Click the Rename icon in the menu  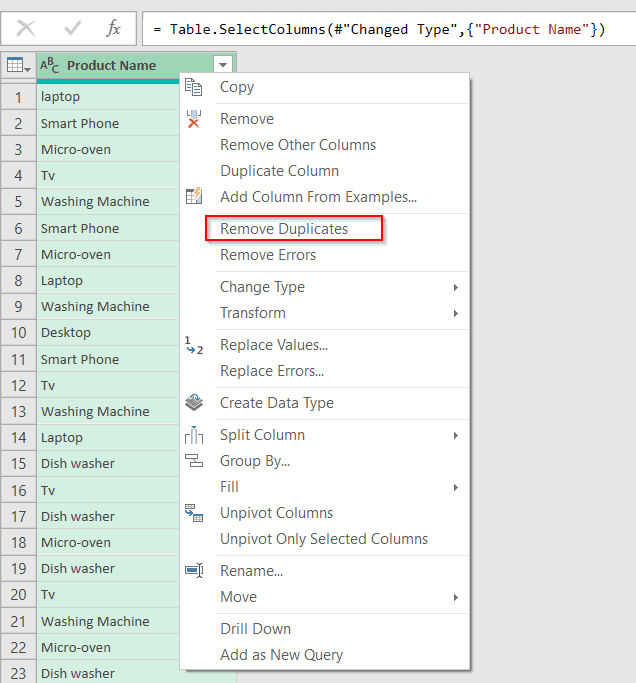point(194,570)
